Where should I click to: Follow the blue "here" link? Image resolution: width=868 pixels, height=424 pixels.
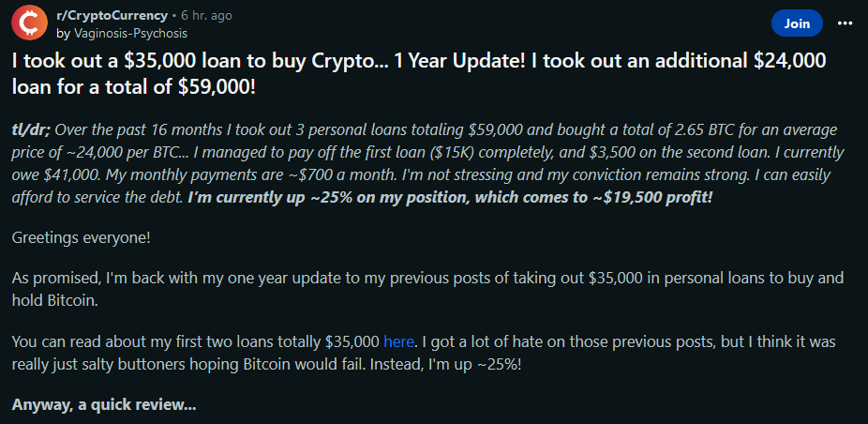point(398,341)
